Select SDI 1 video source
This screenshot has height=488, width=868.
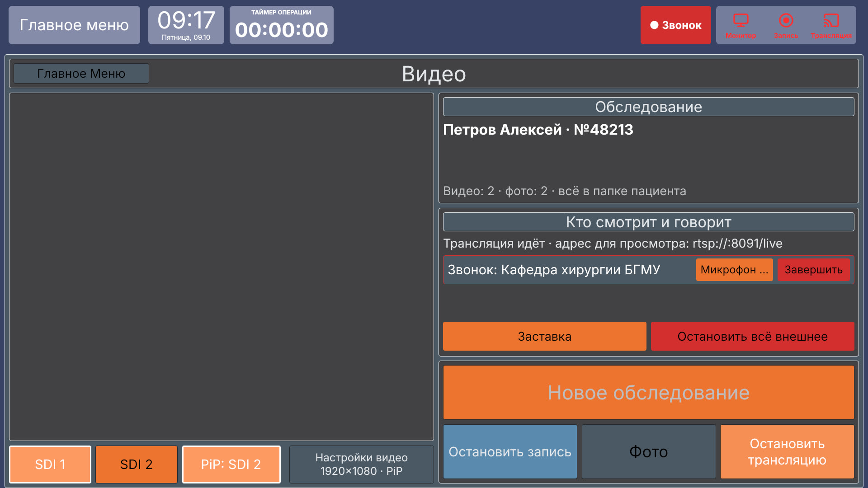point(50,464)
